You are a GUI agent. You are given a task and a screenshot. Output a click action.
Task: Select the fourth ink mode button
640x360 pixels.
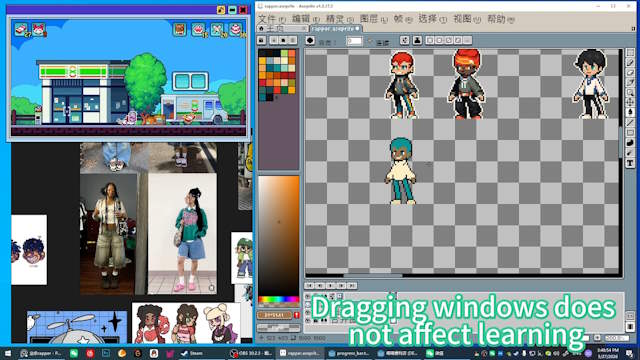(458, 40)
